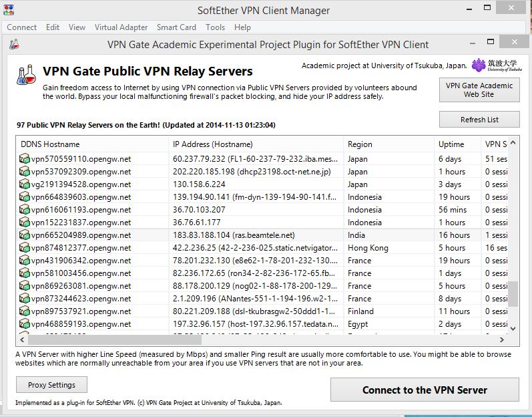Click the vertical scrollbar down arrow

(513, 328)
